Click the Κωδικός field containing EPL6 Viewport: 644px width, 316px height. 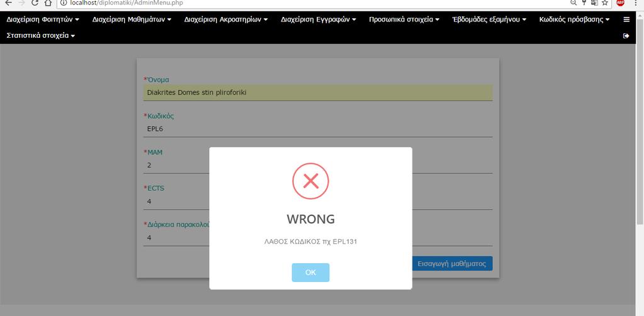point(318,129)
